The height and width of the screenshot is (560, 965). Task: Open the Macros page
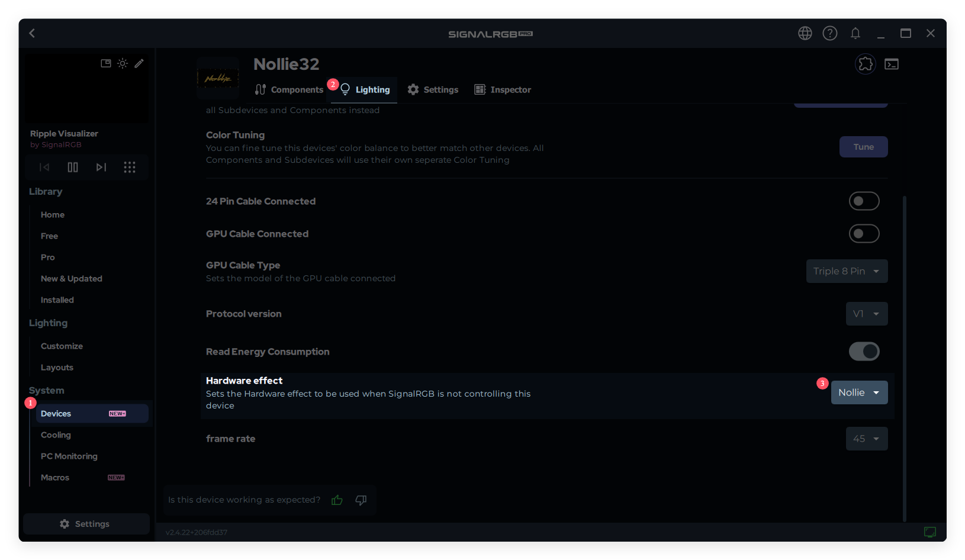tap(55, 478)
